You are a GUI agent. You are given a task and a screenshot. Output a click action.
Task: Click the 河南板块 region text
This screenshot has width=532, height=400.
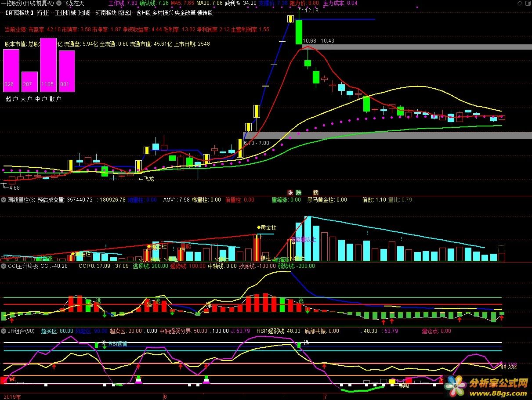[x=105, y=13]
